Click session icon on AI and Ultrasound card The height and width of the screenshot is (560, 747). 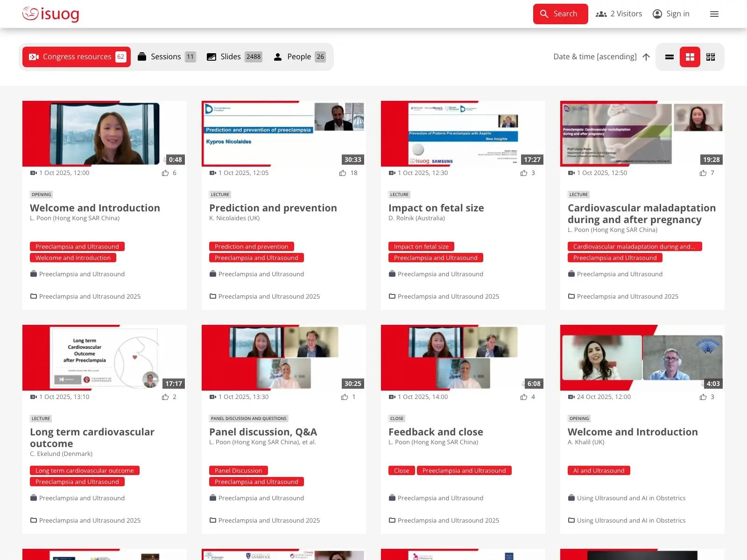point(571,498)
